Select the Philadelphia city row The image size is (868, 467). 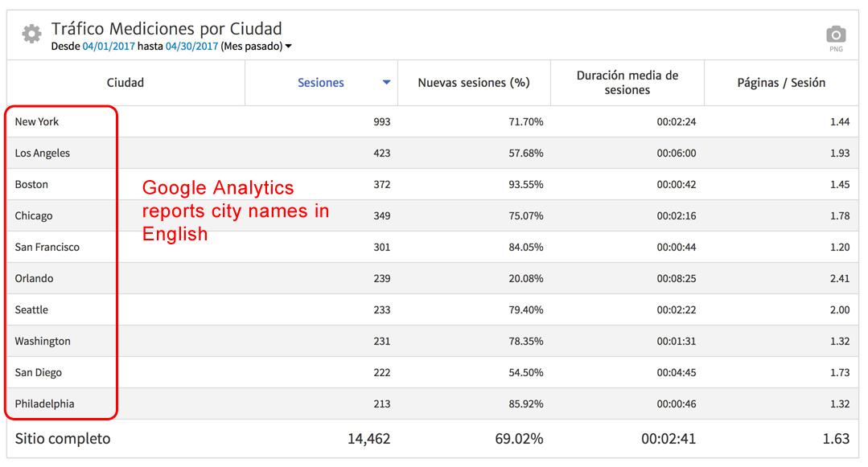[43, 404]
